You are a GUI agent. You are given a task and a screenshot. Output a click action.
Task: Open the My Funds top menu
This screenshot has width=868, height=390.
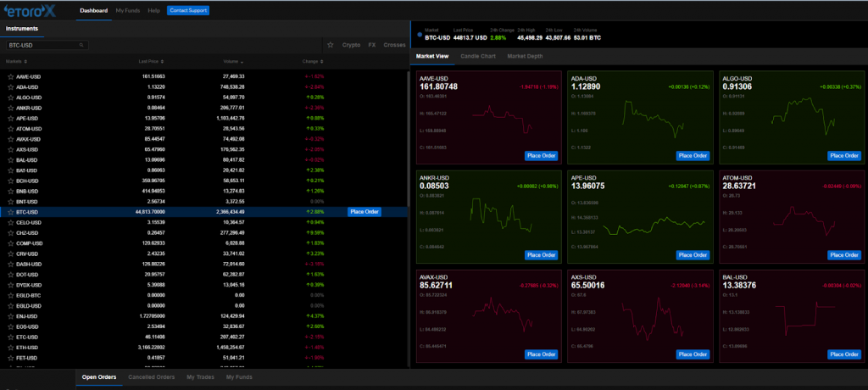[x=128, y=10]
